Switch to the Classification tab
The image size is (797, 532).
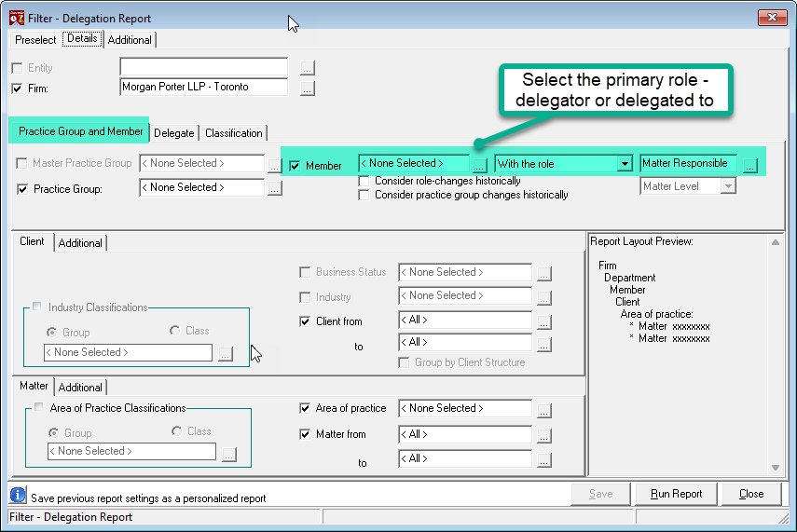tap(234, 133)
